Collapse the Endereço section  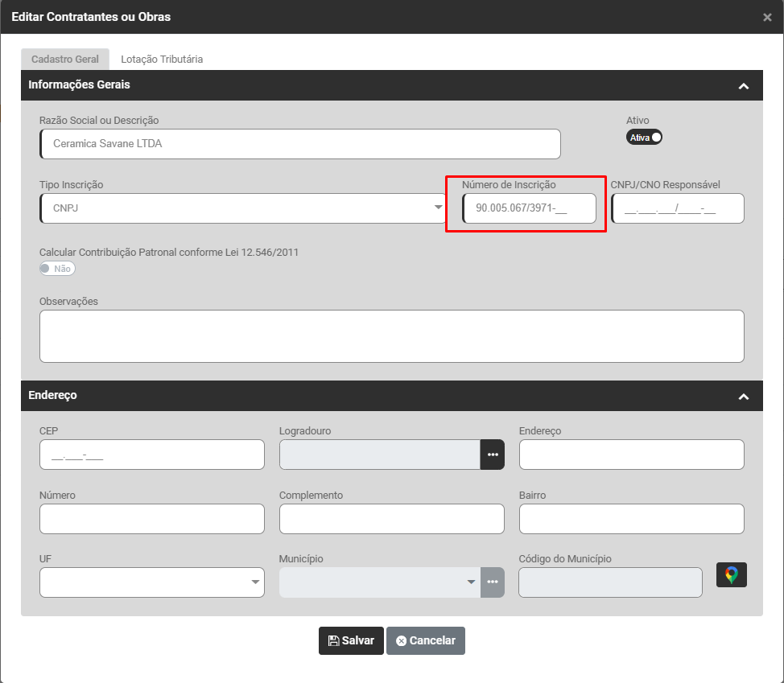pos(743,397)
